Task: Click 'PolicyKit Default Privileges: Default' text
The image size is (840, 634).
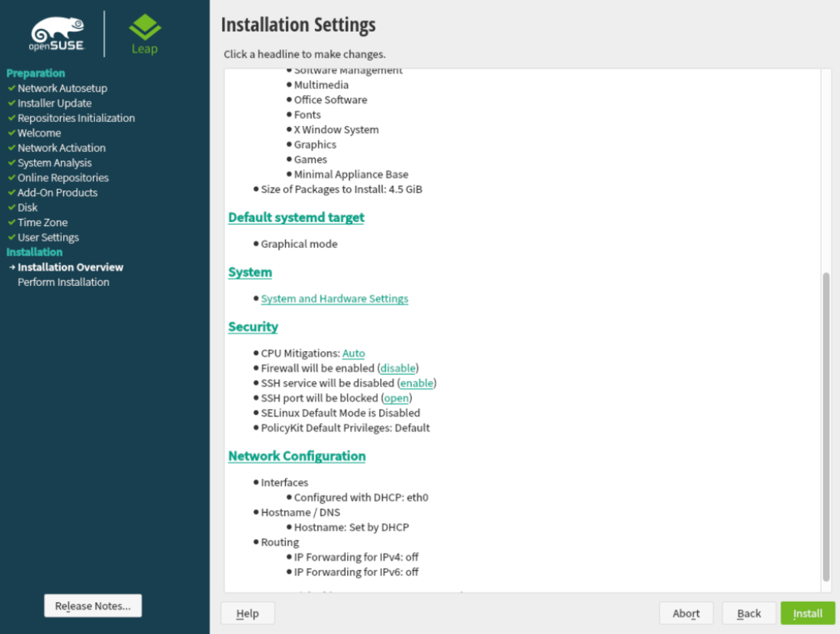Action: (345, 427)
